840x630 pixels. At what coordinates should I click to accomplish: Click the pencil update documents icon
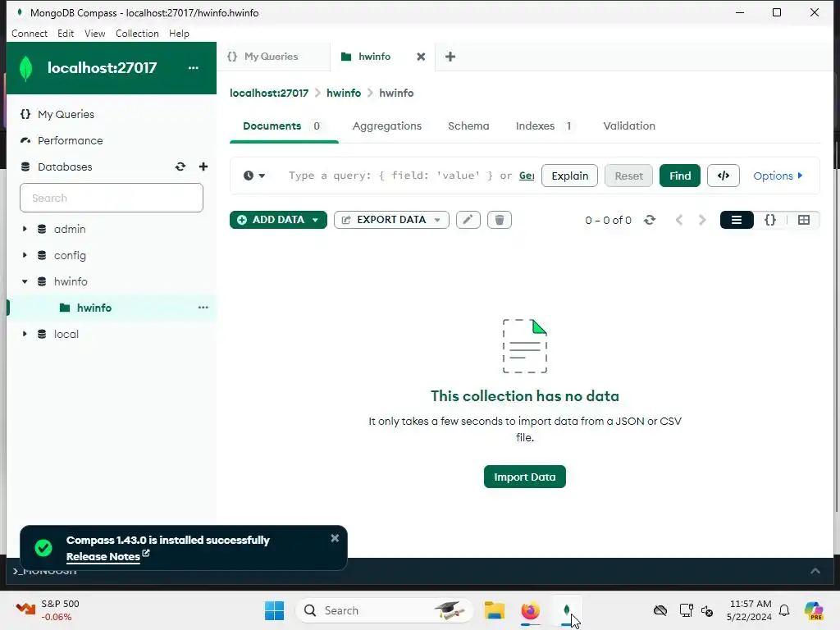pos(468,220)
